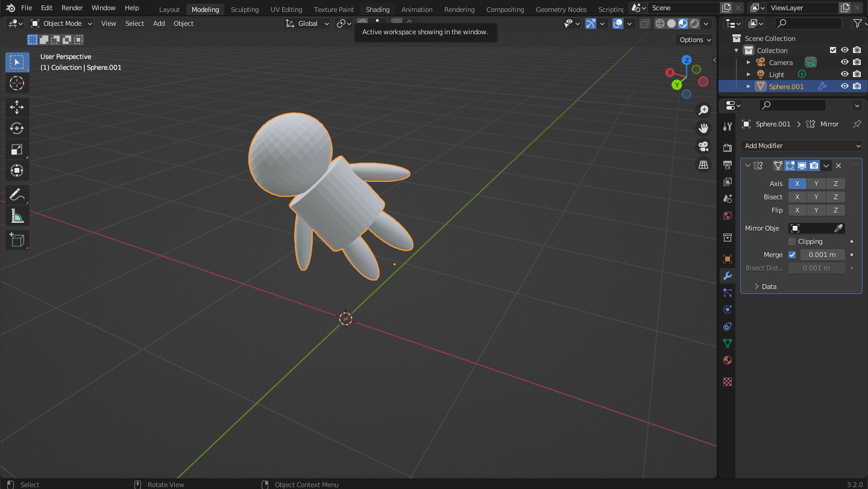868x489 pixels.
Task: Open the Object Mode dropdown
Action: click(61, 23)
